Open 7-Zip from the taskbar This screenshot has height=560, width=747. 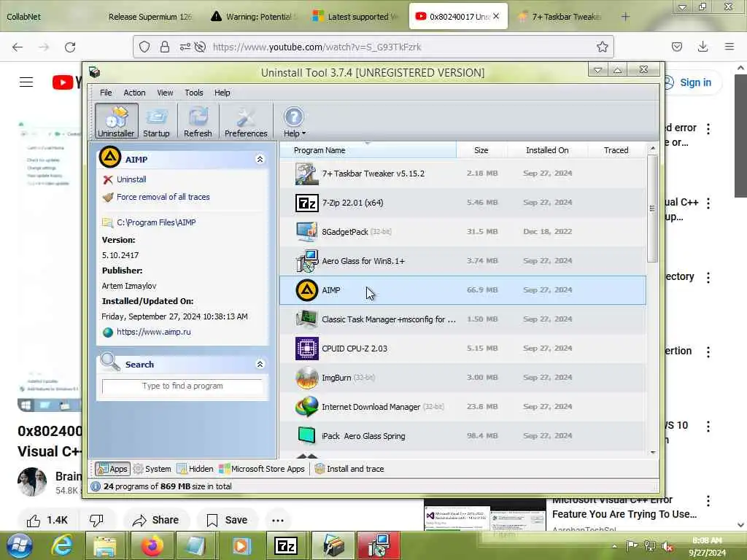[x=286, y=545]
